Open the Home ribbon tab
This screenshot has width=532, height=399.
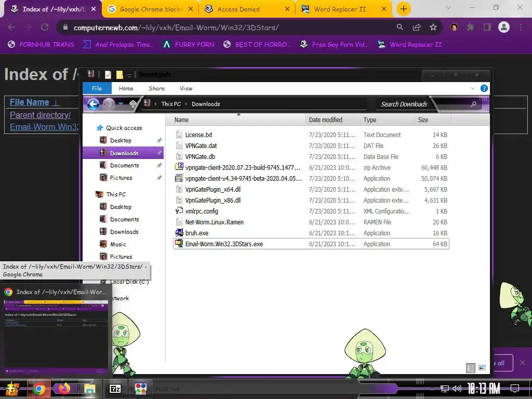[x=126, y=88]
